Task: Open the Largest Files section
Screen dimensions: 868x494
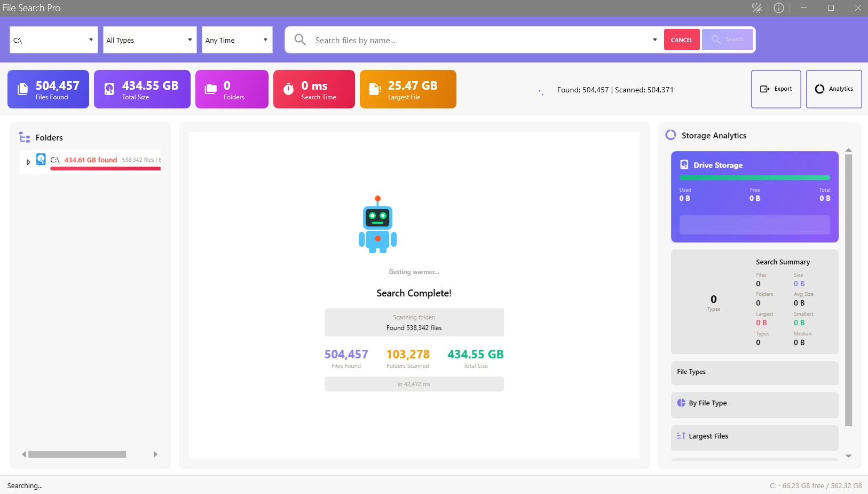Action: 754,437
